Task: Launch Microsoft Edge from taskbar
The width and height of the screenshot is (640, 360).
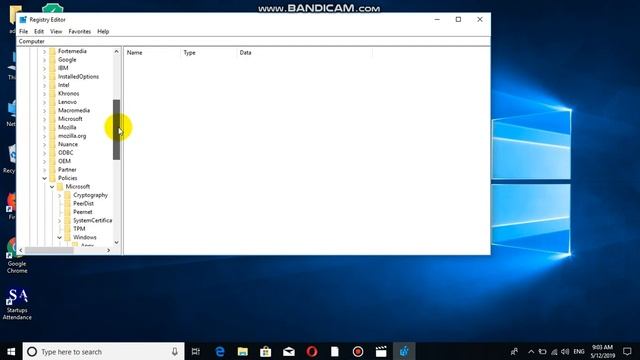Action: coord(220,351)
